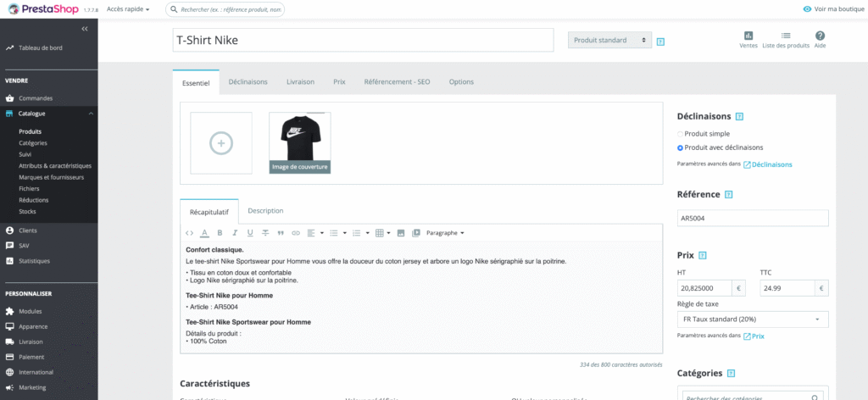Click the product name field T-Shirt Nike
The width and height of the screenshot is (868, 400).
coord(363,41)
